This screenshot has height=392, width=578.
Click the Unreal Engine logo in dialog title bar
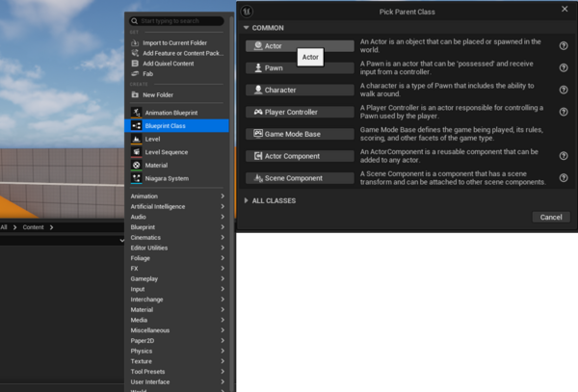pos(247,12)
